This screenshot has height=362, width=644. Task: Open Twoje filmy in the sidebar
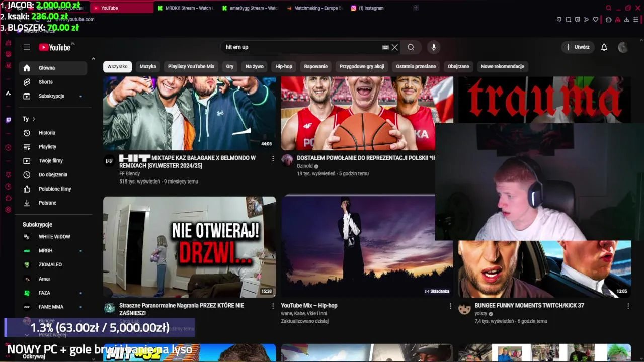coord(53,161)
